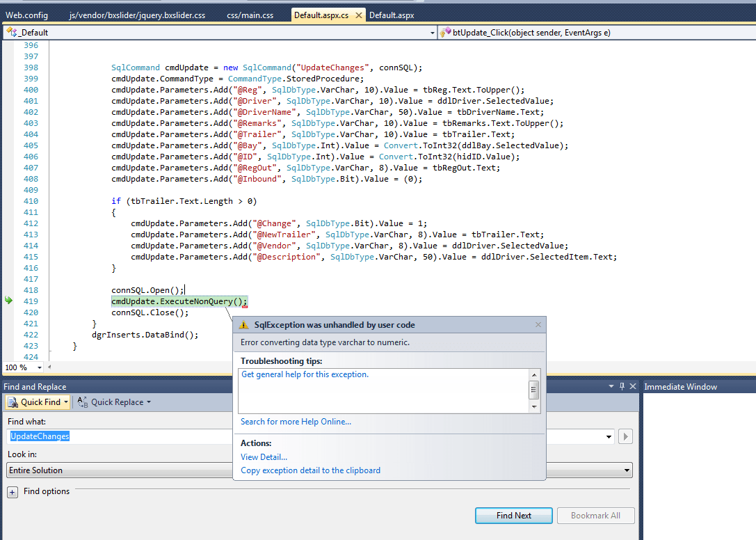Screen dimensions: 756x540
Task: Click the "@Reg" parameter on line 400
Action: click(248, 90)
